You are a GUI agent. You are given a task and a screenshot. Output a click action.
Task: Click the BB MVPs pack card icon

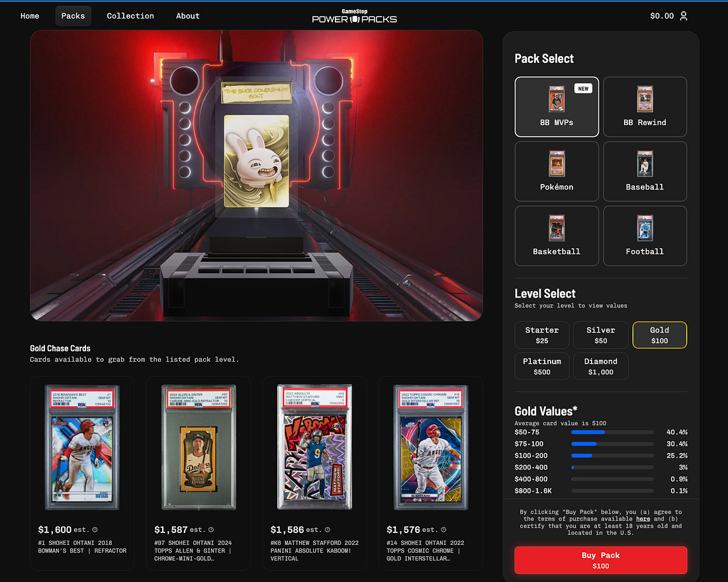(557, 99)
